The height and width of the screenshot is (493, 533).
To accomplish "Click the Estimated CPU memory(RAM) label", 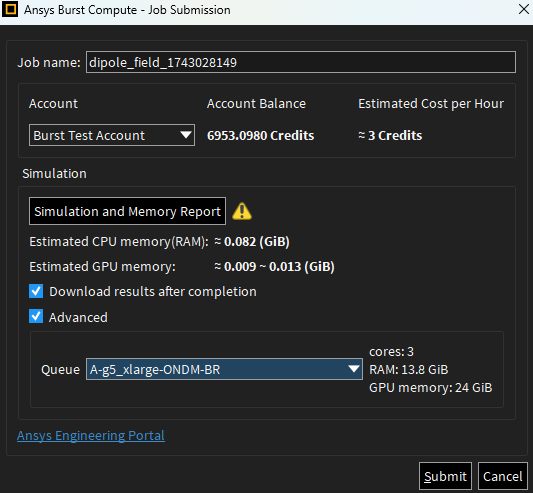I will coord(119,242).
